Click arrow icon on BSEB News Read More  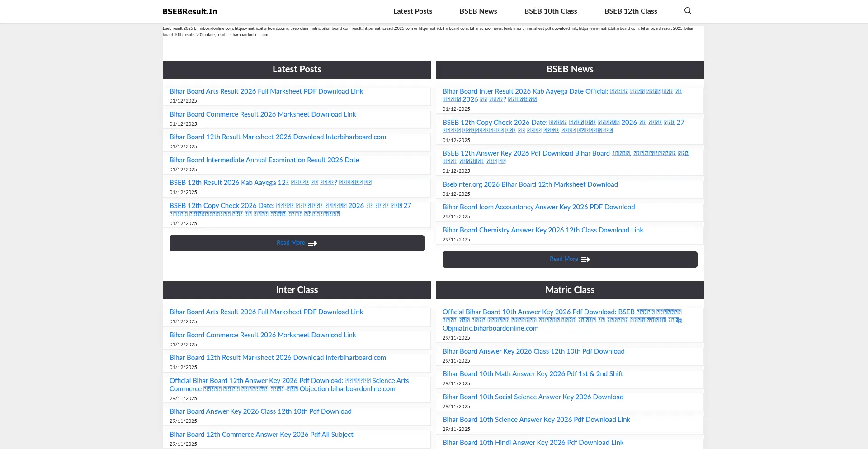586,260
